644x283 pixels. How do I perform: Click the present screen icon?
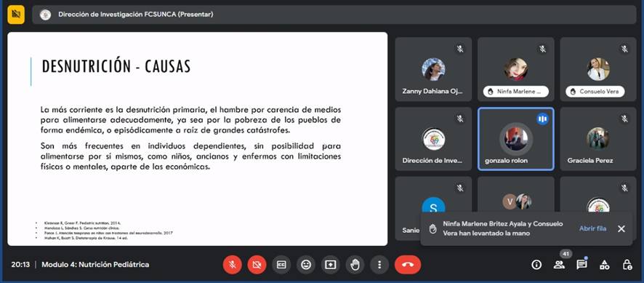(330, 265)
